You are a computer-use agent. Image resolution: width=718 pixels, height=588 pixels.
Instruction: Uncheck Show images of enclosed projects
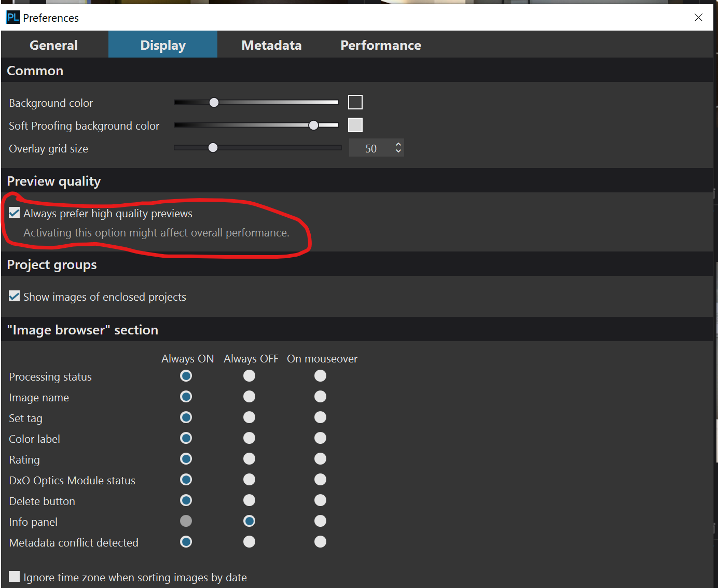click(x=15, y=296)
